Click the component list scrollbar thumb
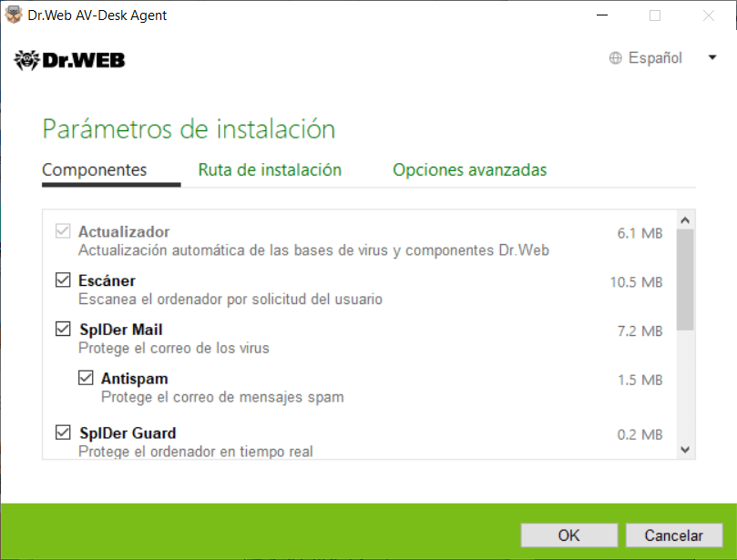This screenshot has width=737, height=560. point(685,280)
